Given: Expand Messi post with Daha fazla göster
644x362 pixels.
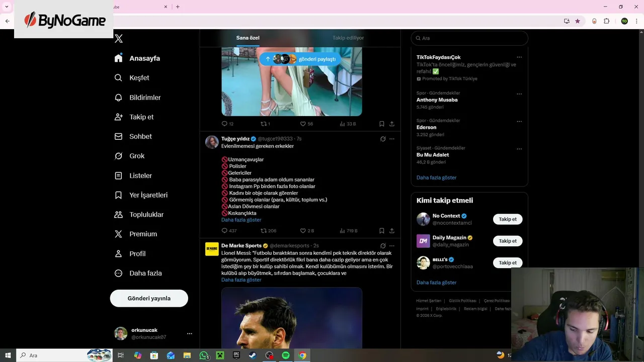Looking at the screenshot, I should (x=241, y=280).
